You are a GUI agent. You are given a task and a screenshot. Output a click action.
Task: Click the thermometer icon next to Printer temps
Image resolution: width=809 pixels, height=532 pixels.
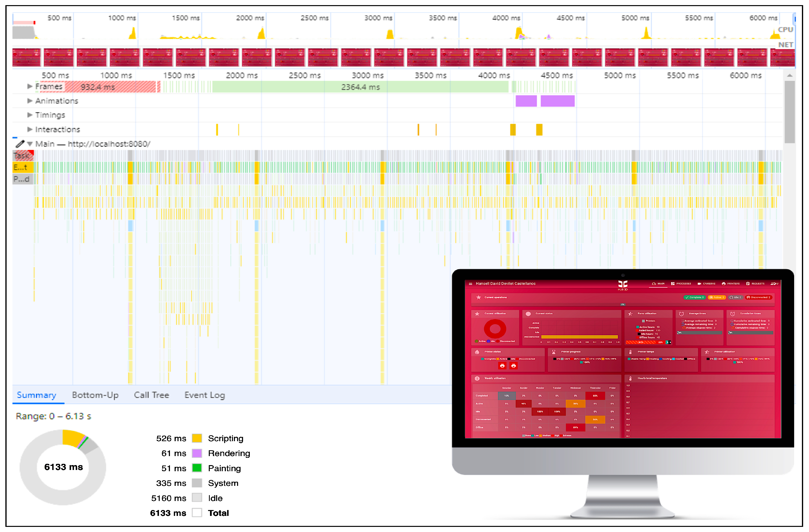point(630,352)
